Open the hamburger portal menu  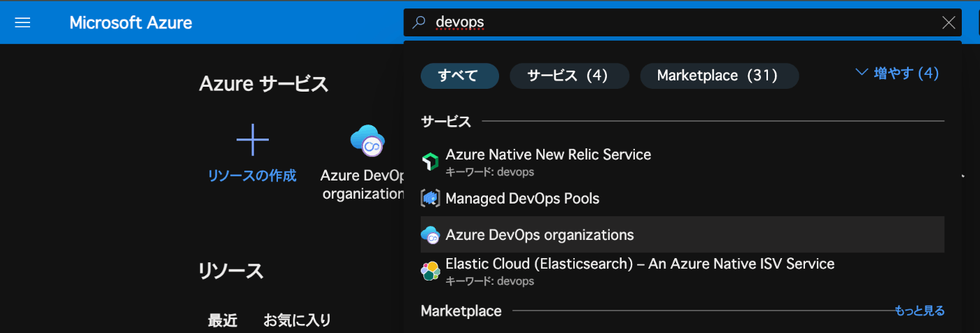[x=22, y=22]
